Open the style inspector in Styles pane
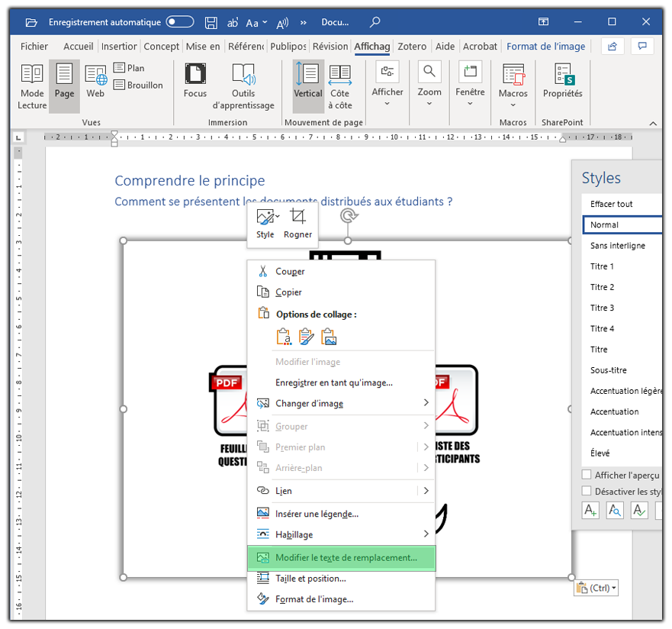The width and height of the screenshot is (672, 629). coord(615,510)
